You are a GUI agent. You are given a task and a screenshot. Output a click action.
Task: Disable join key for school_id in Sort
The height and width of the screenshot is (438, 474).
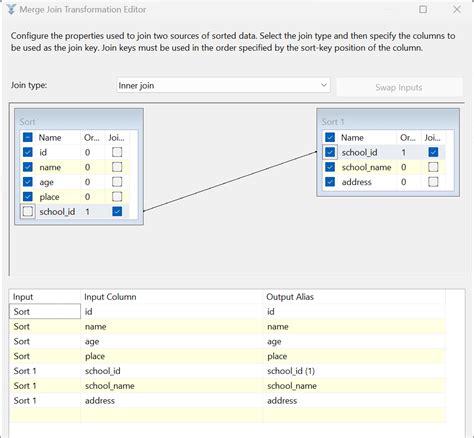[x=117, y=211]
